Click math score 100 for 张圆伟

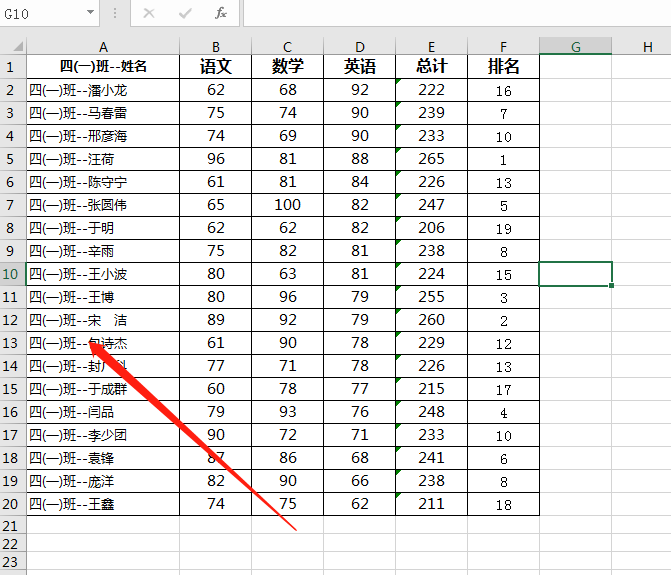tap(287, 205)
